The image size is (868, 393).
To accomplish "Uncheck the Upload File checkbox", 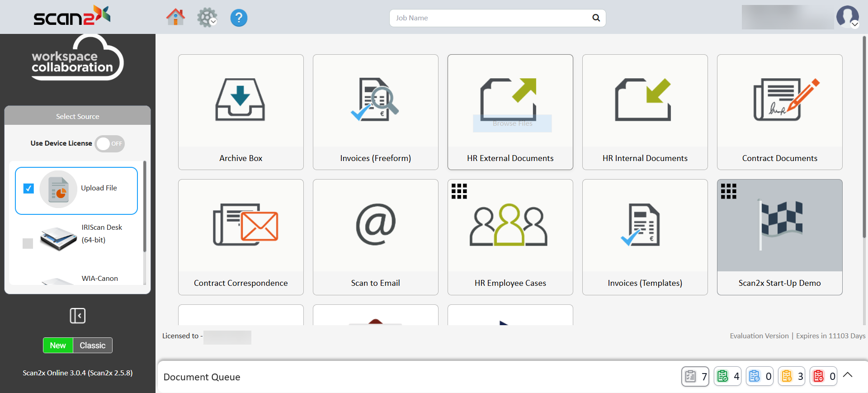I will 28,189.
